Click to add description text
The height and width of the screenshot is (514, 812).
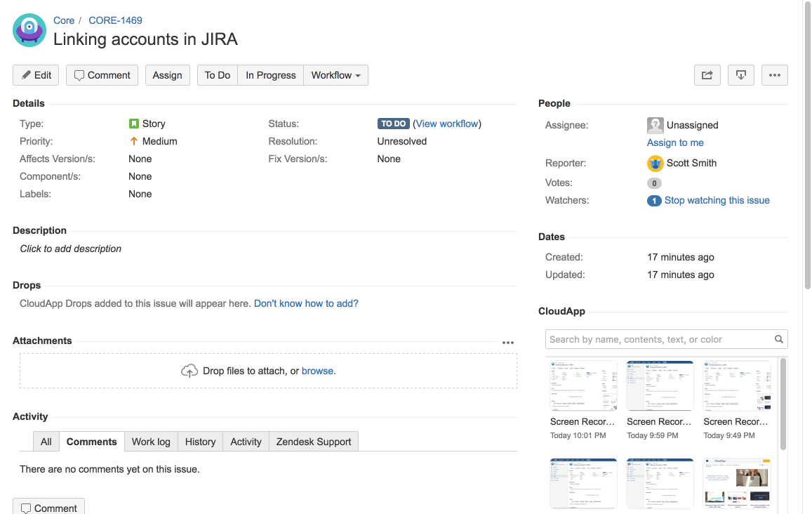tap(70, 249)
